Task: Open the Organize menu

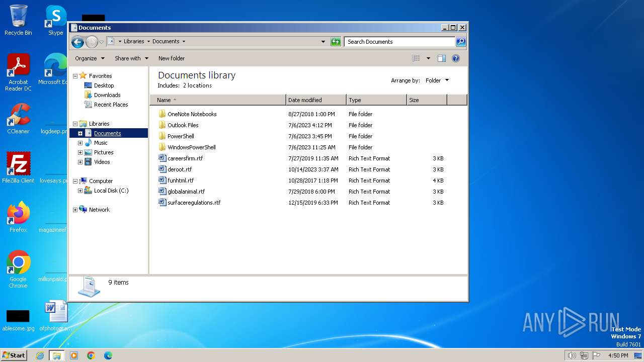Action: [90, 58]
